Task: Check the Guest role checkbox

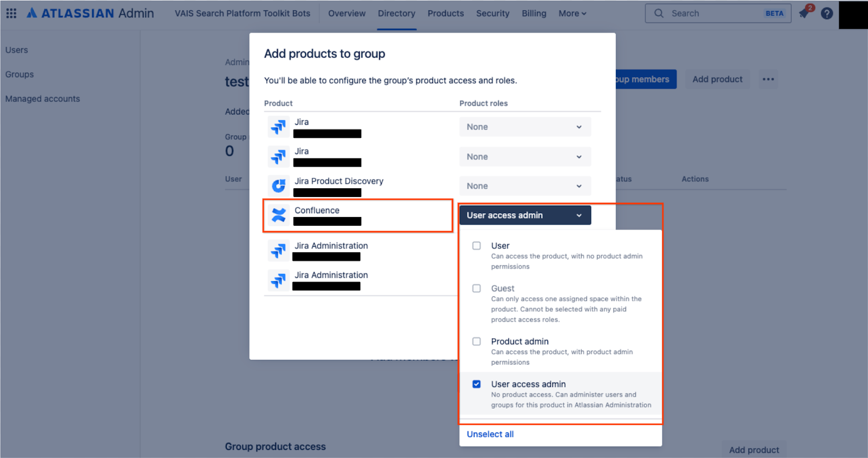Action: [476, 289]
